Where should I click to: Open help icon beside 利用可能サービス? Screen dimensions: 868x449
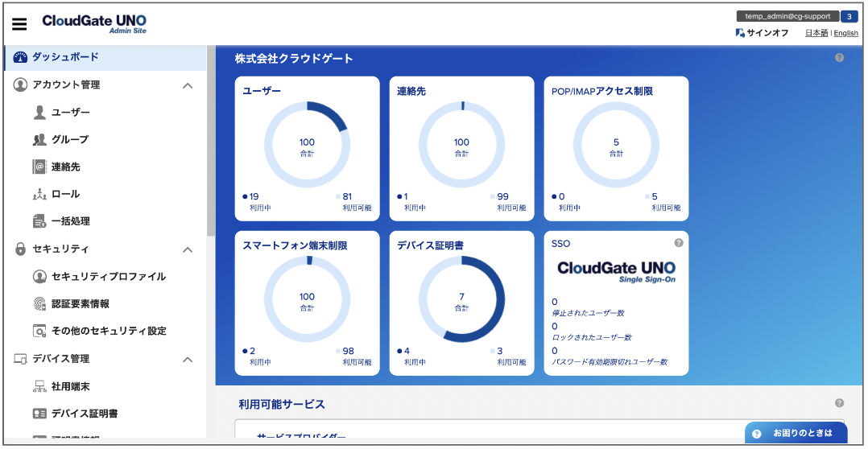click(839, 403)
